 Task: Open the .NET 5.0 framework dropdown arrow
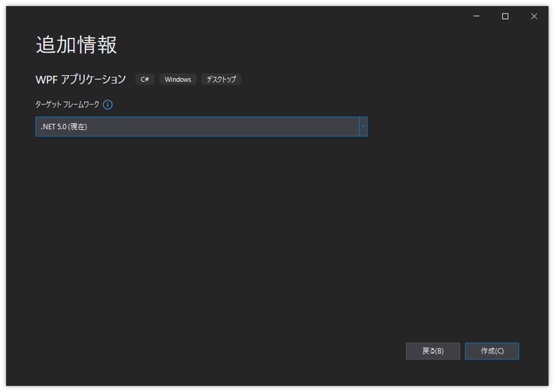click(363, 127)
